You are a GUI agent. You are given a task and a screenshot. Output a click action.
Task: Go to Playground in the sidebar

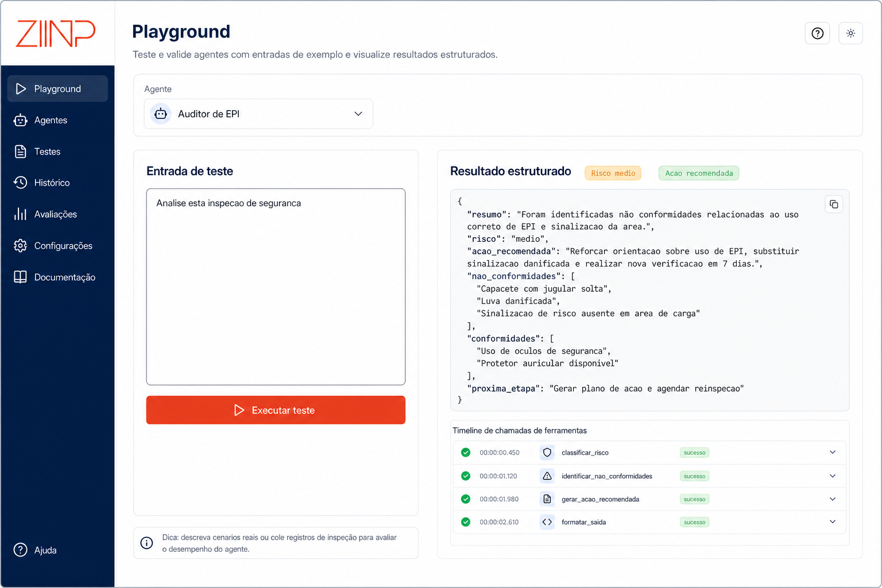tap(57, 88)
